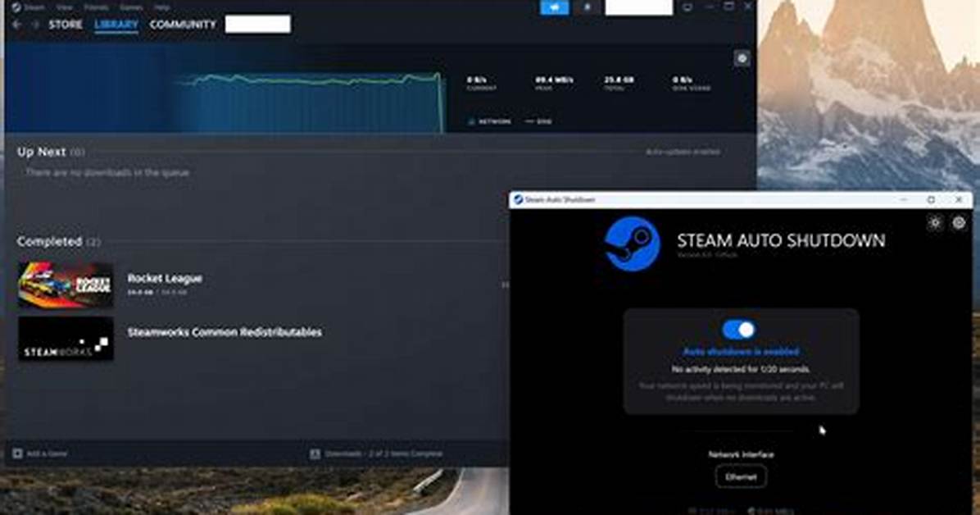Screen dimensions: 980x515
Task: Click the Steam logo in title bar
Action: [16, 7]
